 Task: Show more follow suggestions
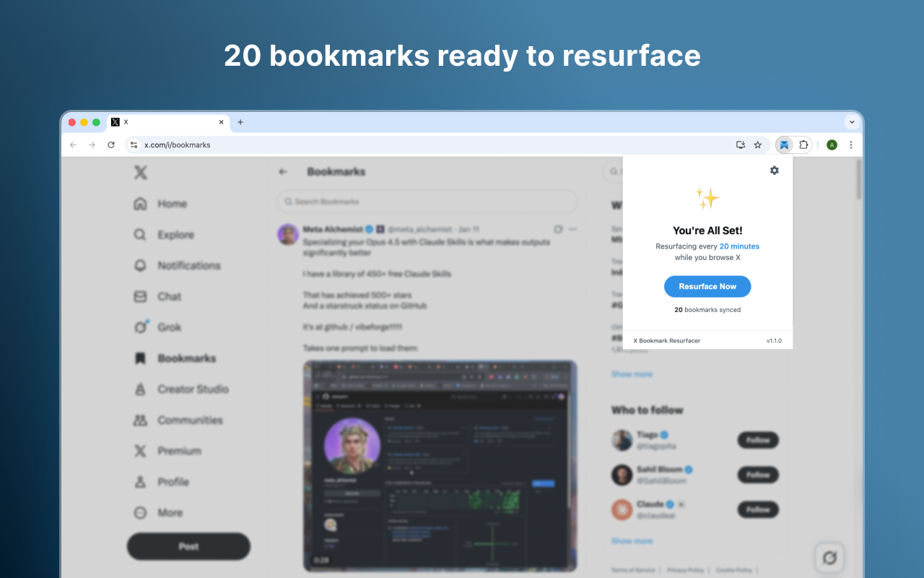pos(631,540)
